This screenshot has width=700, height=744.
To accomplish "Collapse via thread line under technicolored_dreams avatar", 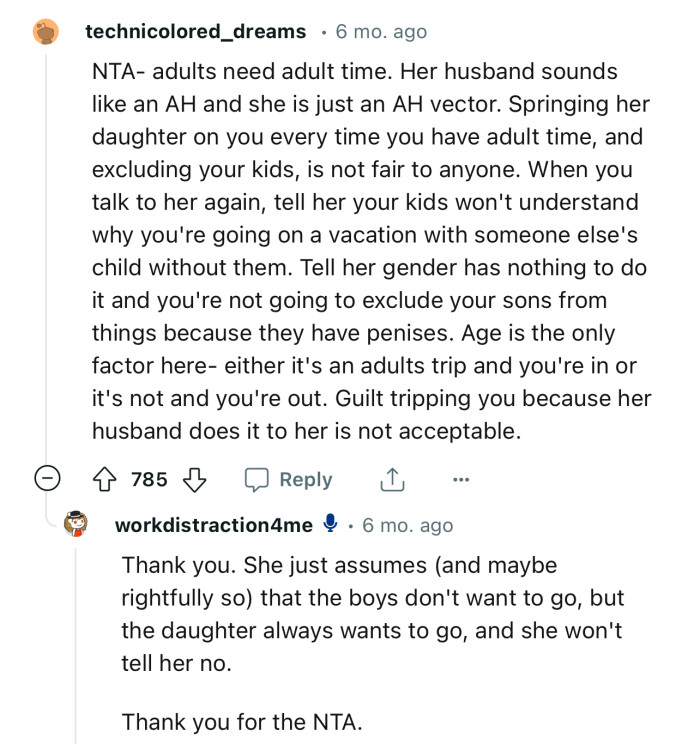I will [x=46, y=250].
